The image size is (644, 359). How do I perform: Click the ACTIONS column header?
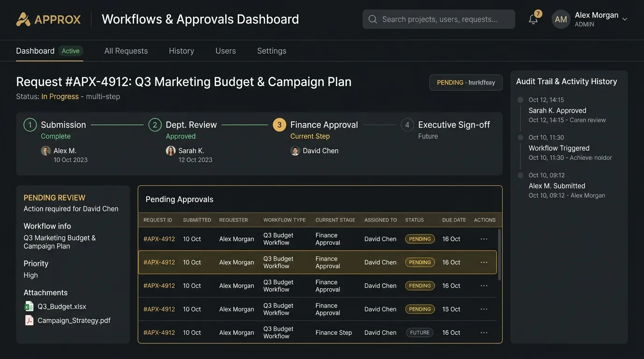coord(485,220)
